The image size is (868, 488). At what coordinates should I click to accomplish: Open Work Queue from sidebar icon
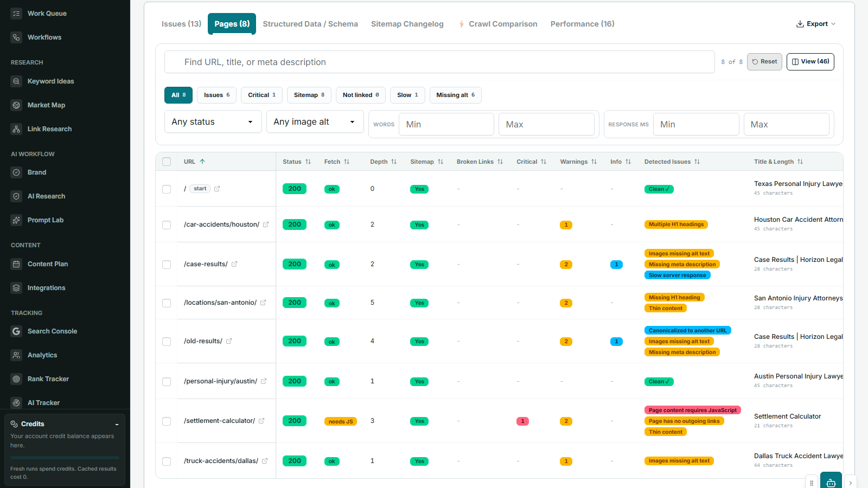(16, 14)
